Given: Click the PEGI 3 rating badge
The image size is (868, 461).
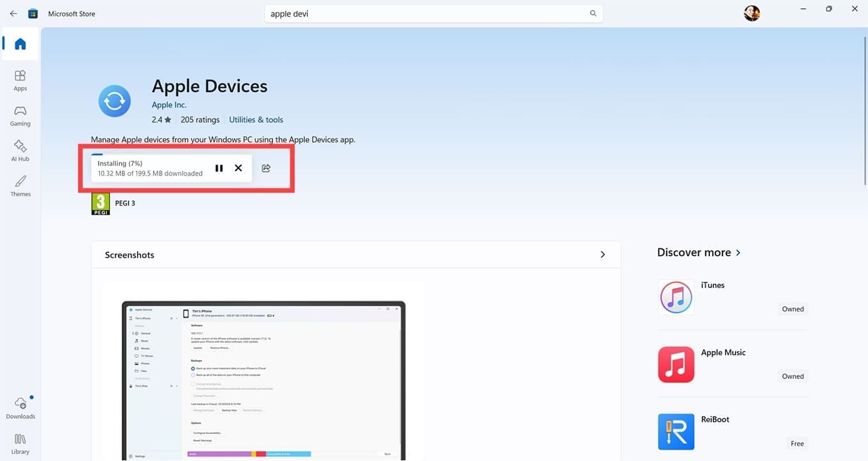Looking at the screenshot, I should 101,204.
